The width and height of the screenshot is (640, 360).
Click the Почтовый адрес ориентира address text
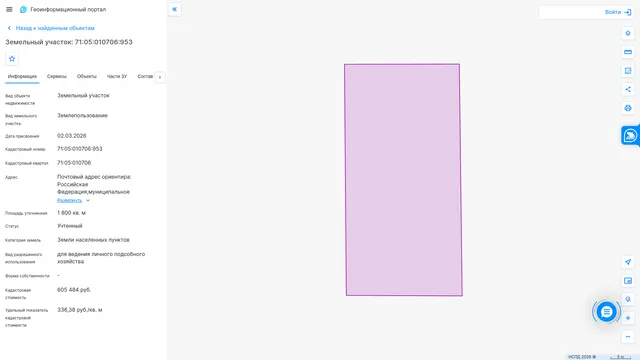pos(94,184)
